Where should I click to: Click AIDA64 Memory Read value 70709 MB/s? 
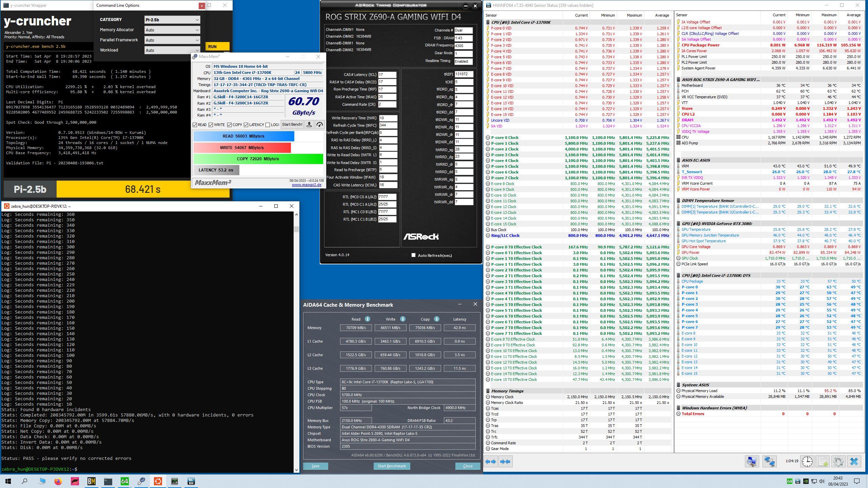(x=356, y=328)
